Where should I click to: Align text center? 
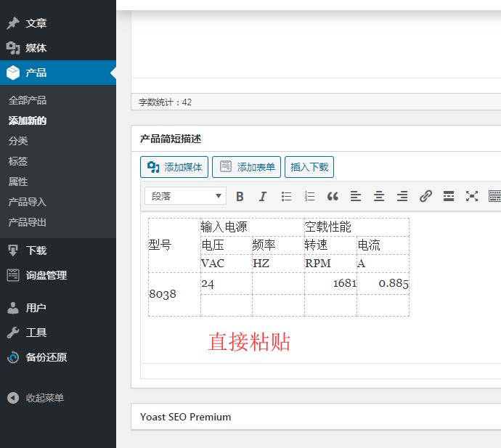coord(379,196)
